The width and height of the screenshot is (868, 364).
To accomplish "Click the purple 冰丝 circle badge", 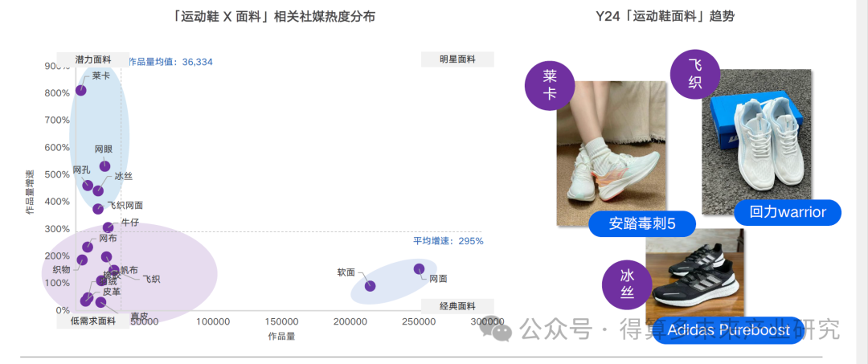I will tap(627, 284).
